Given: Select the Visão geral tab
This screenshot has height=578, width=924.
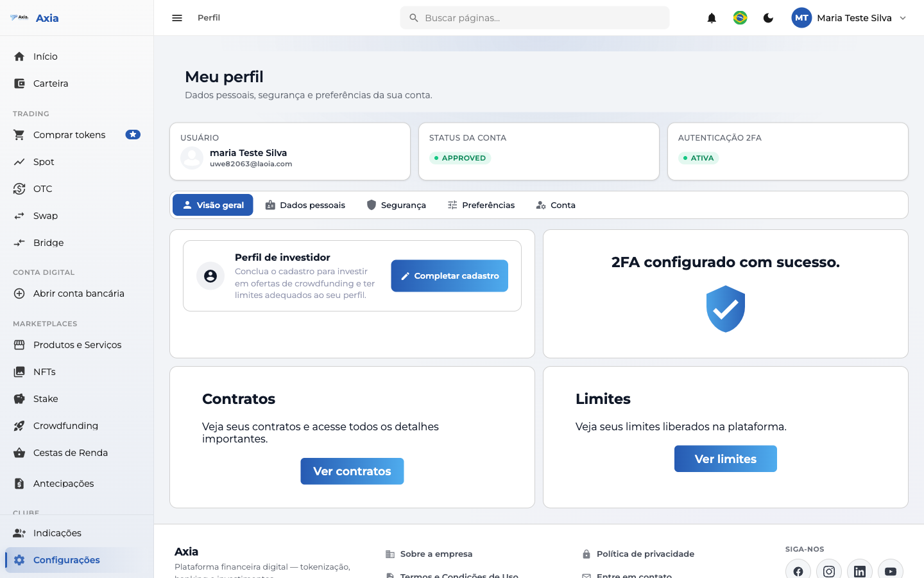Looking at the screenshot, I should coord(212,205).
